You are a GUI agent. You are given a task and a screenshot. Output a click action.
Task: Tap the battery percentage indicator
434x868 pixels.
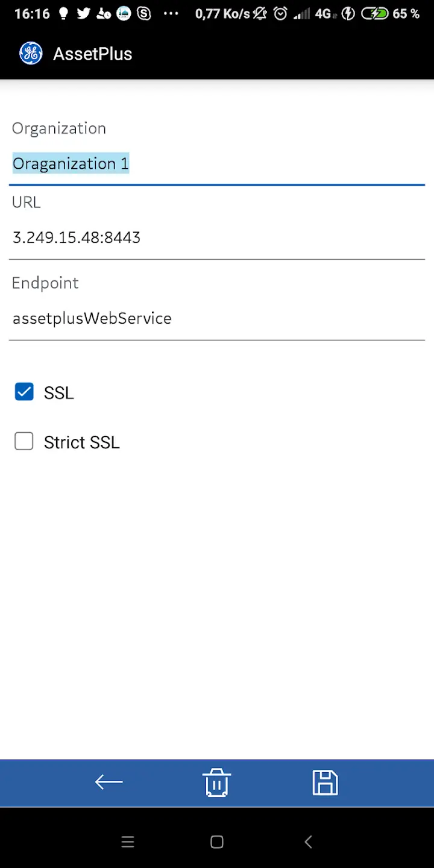pyautogui.click(x=406, y=13)
